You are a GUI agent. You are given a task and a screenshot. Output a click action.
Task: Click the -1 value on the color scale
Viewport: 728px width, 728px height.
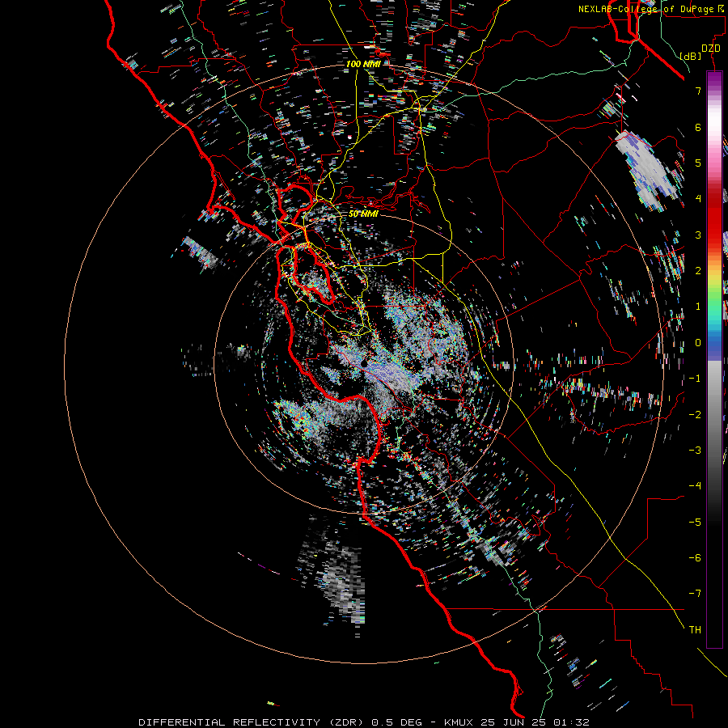(x=695, y=379)
